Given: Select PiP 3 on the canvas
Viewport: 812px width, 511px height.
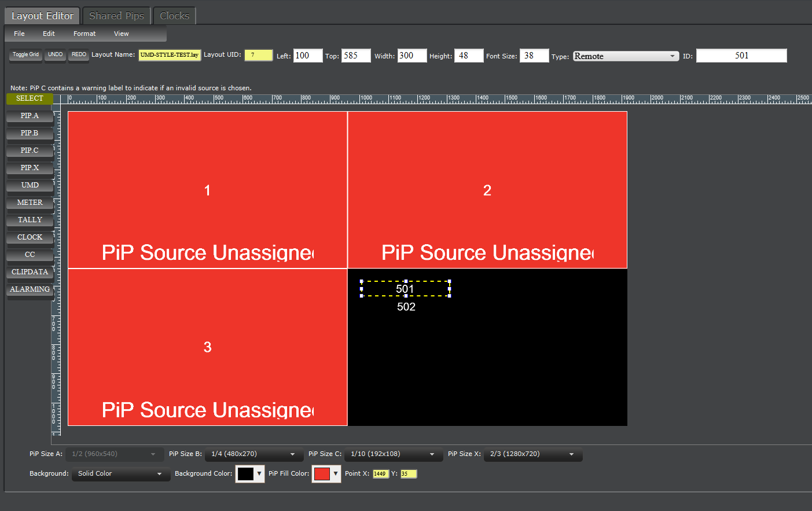Looking at the screenshot, I should (208, 347).
